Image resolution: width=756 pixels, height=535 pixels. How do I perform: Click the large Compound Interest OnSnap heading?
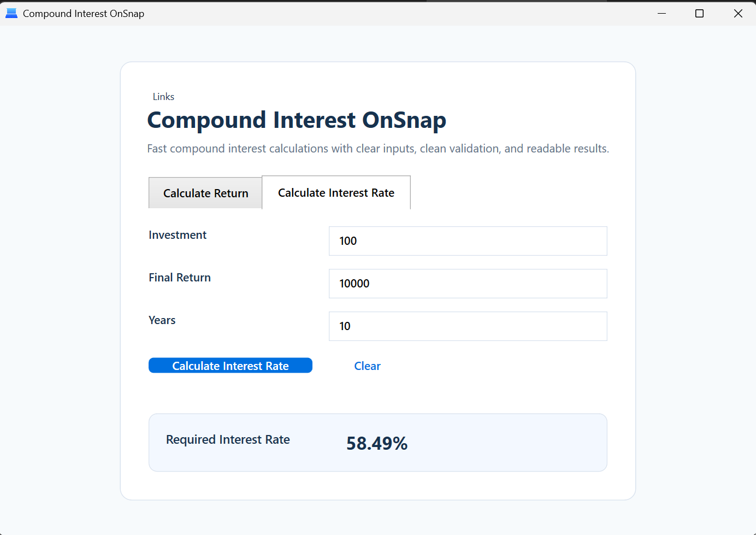point(297,120)
